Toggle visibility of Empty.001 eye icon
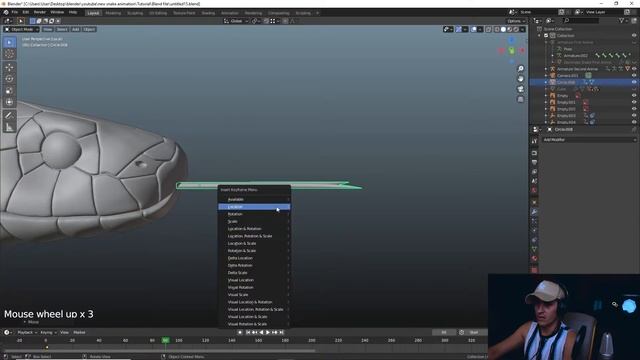 (x=634, y=102)
